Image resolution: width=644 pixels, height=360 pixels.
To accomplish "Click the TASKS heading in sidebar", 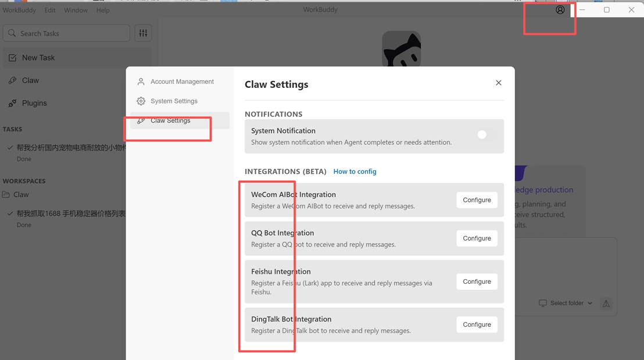I will coord(12,129).
